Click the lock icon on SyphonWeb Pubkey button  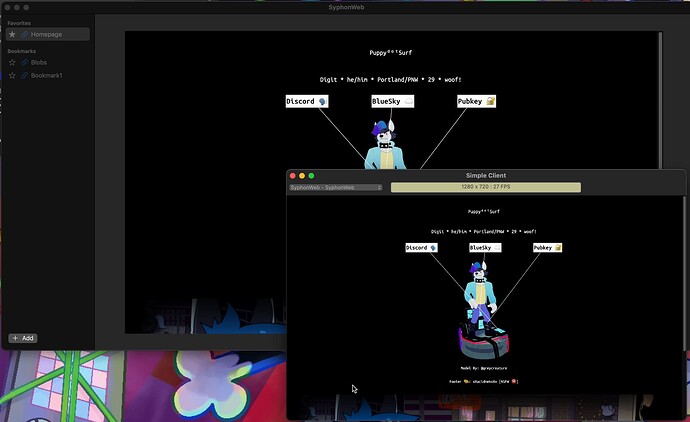(490, 101)
